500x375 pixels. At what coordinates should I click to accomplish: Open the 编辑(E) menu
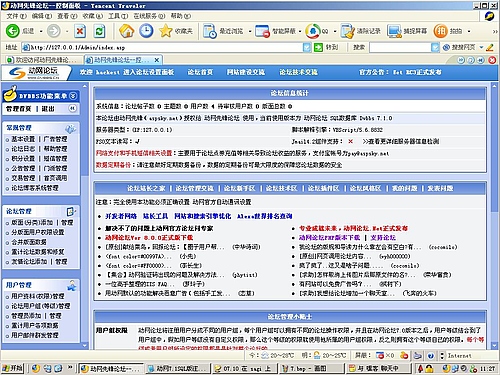[42, 16]
